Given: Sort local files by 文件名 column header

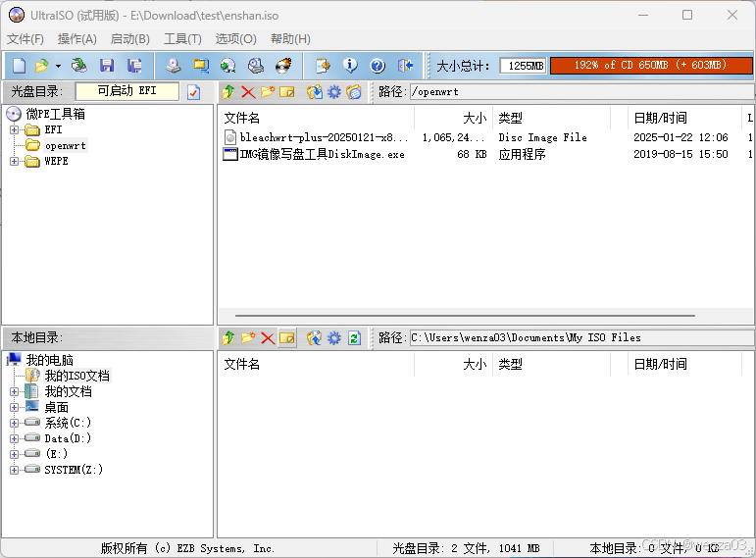Looking at the screenshot, I should [x=319, y=364].
